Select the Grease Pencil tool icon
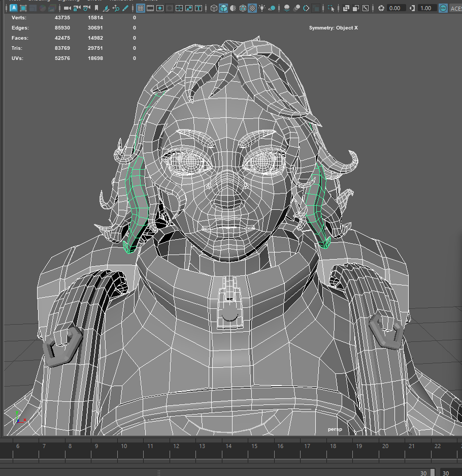462x476 pixels. (x=125, y=8)
